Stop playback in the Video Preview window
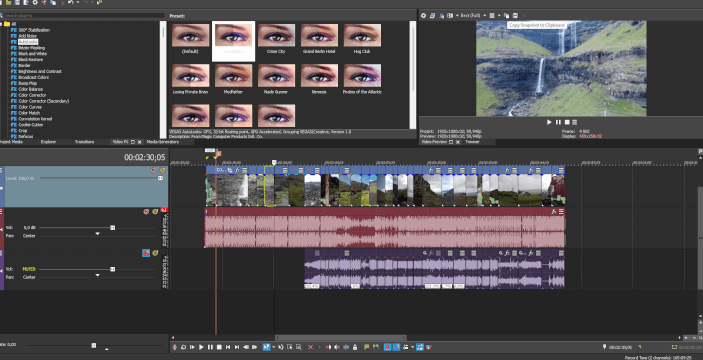The height and width of the screenshot is (360, 703). click(x=567, y=122)
